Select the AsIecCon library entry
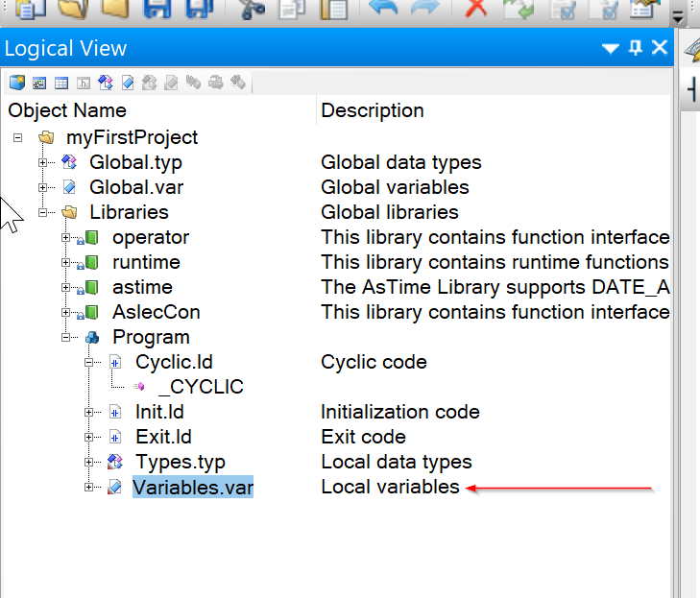 [x=157, y=312]
